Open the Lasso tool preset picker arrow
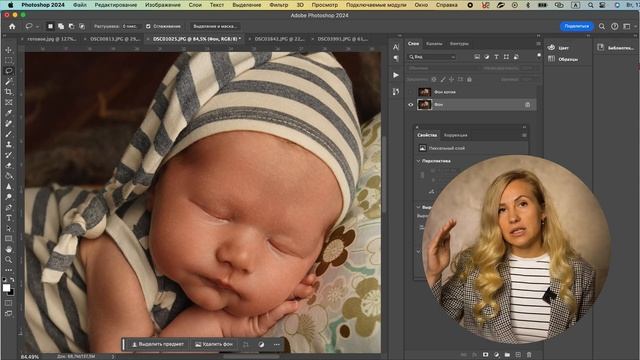Image resolution: width=640 pixels, height=360 pixels. pos(37,27)
